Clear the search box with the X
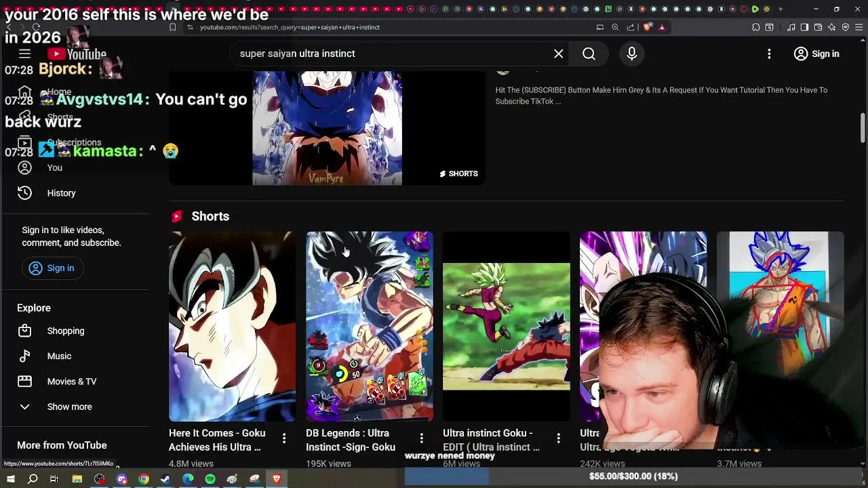 pyautogui.click(x=559, y=54)
